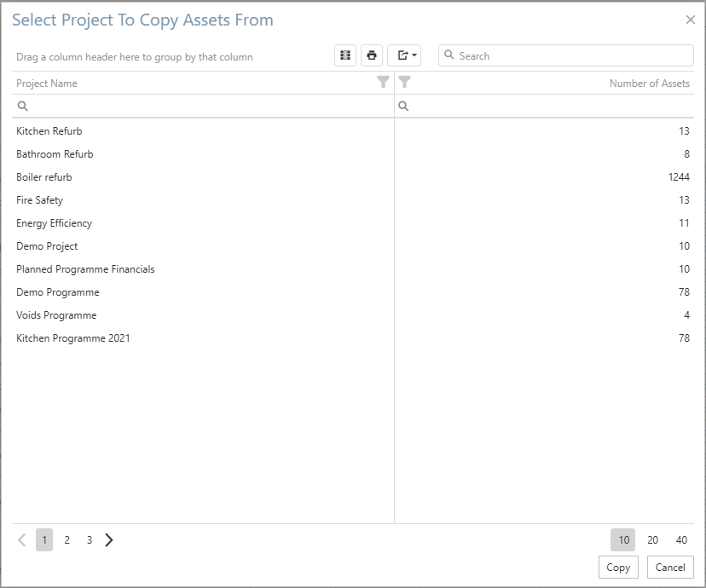The width and height of the screenshot is (706, 588).
Task: Go to page 3
Action: (x=89, y=539)
